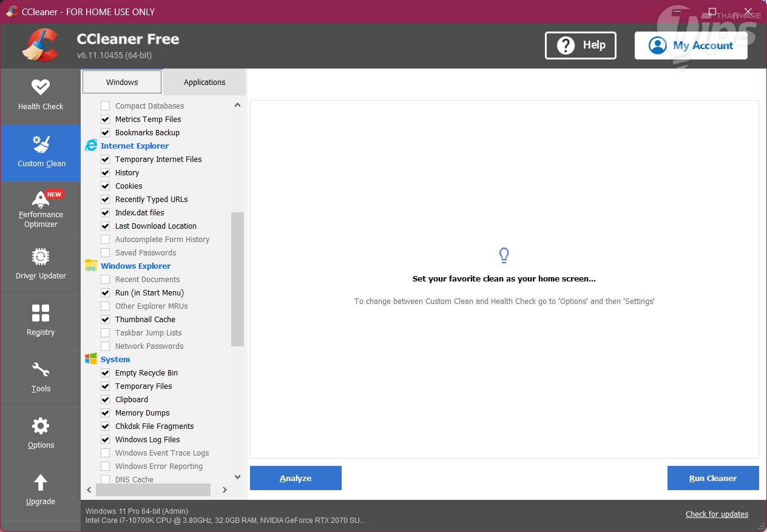
Task: Click the Help question mark icon
Action: 566,45
